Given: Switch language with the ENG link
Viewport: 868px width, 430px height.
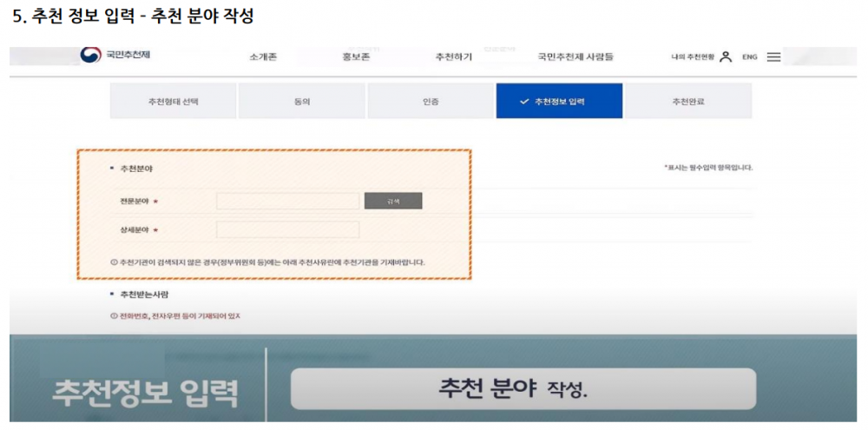Looking at the screenshot, I should point(749,57).
